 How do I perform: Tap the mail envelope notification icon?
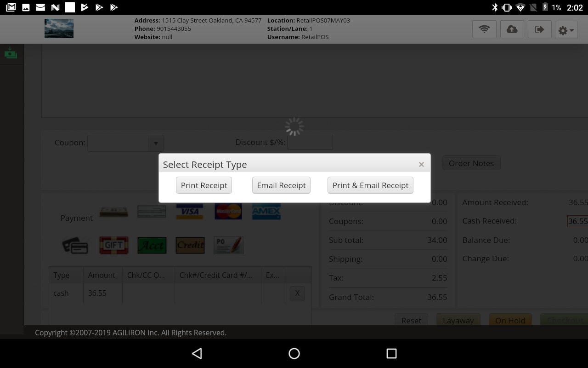40,7
